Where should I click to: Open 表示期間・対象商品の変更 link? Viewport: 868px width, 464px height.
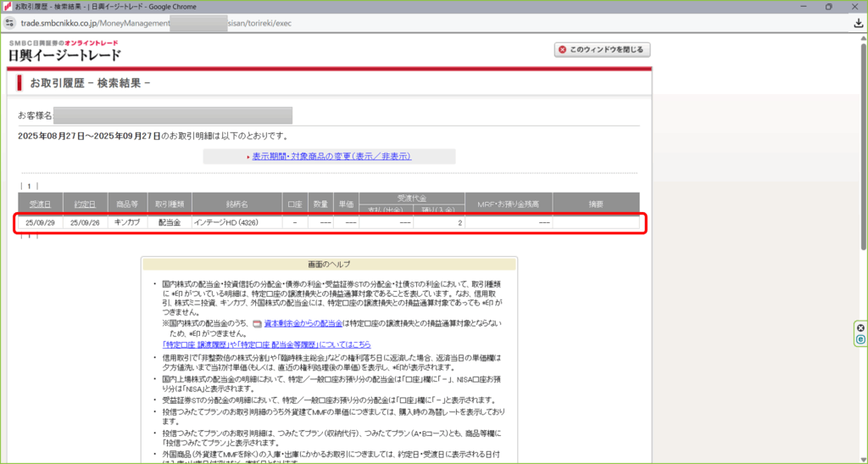point(331,157)
